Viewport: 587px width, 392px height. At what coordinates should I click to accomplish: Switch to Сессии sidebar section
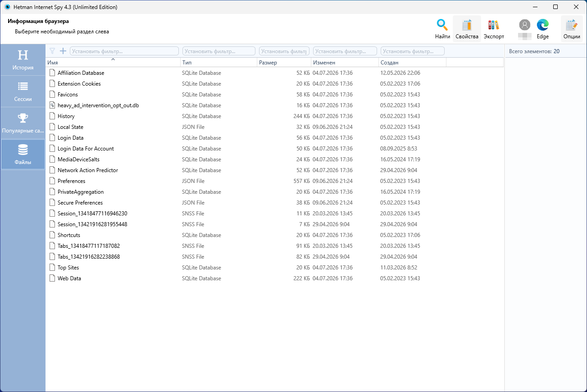pos(23,91)
